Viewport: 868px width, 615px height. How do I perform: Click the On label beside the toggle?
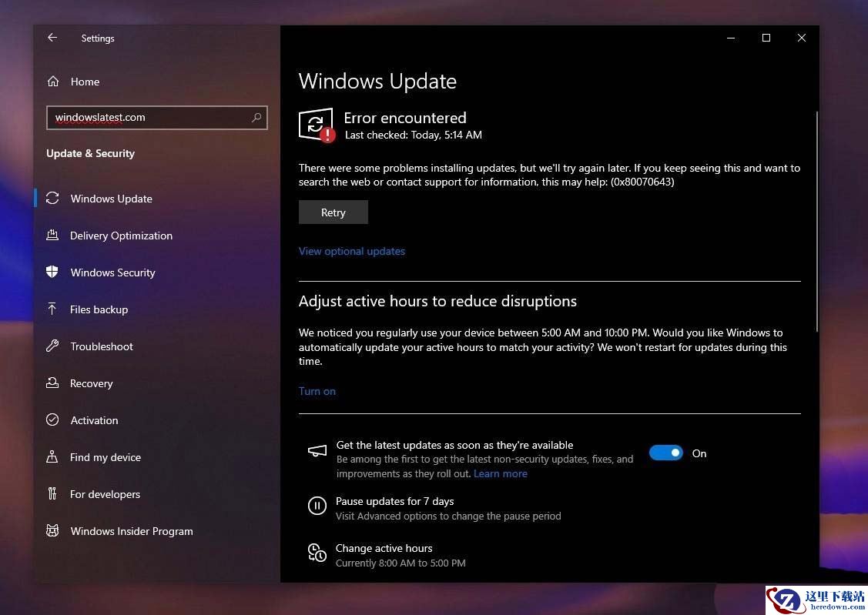[699, 453]
